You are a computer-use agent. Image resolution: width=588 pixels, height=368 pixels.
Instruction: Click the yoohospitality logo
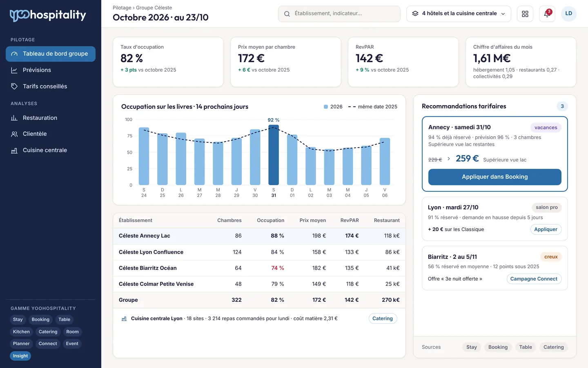(x=48, y=15)
